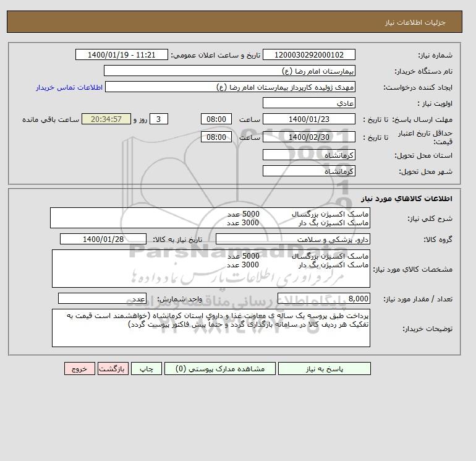Click the general description box شرح کلی نیاز
Screen dimensions: 476x461
pos(210,218)
